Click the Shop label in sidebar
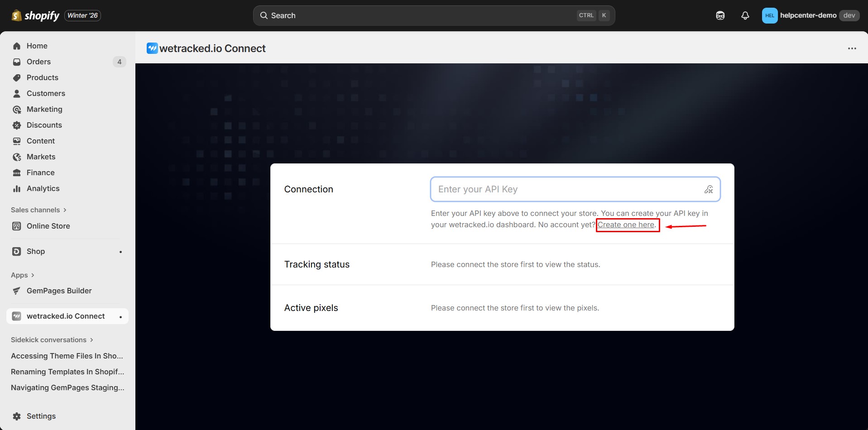The image size is (868, 430). click(x=36, y=251)
